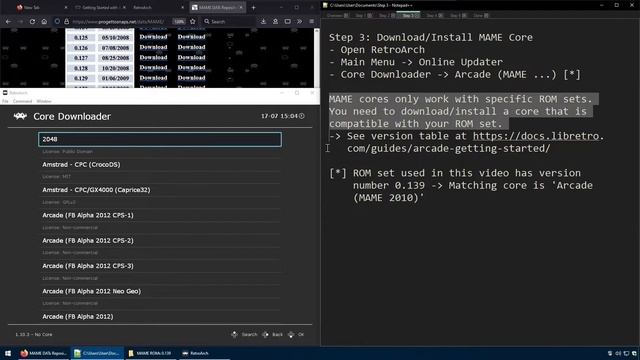Open the Firefox downloads panel
640x360 pixels.
point(263,21)
